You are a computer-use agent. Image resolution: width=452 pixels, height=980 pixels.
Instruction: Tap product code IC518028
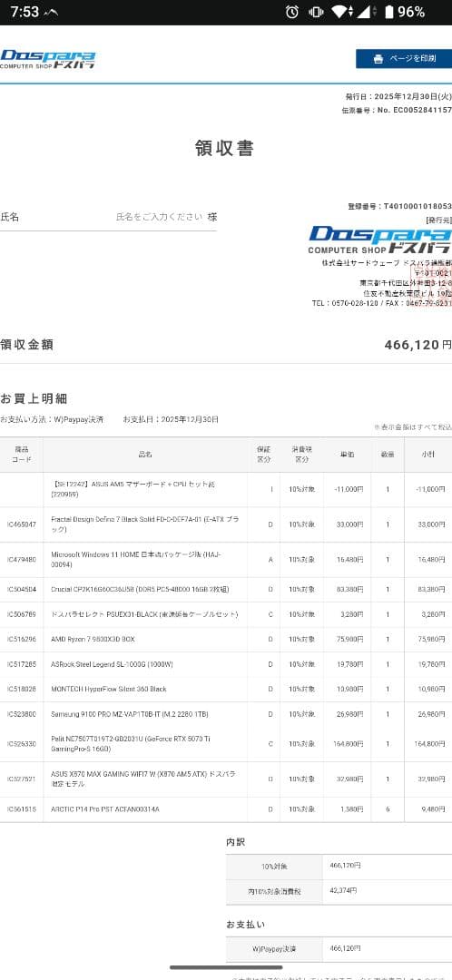click(21, 690)
